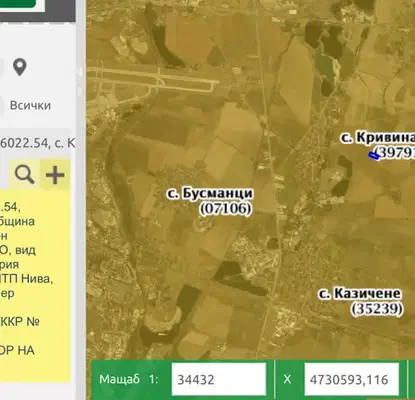Click the с. Казичене map label
This screenshot has height=400, width=415.
360,294
